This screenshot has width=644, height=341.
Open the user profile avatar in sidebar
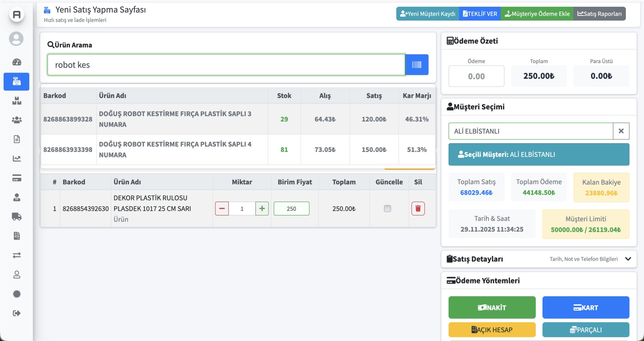click(16, 39)
